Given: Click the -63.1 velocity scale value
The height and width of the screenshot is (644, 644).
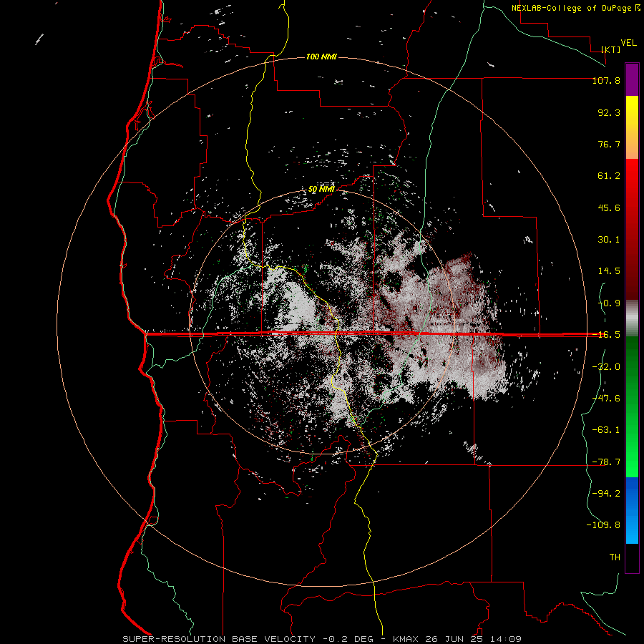Looking at the screenshot, I should pos(606,430).
